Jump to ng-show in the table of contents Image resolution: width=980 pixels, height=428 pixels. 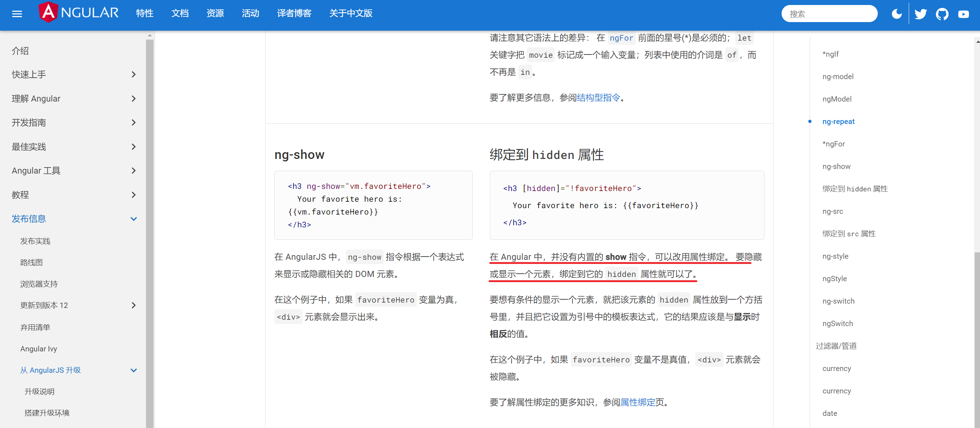click(x=836, y=166)
